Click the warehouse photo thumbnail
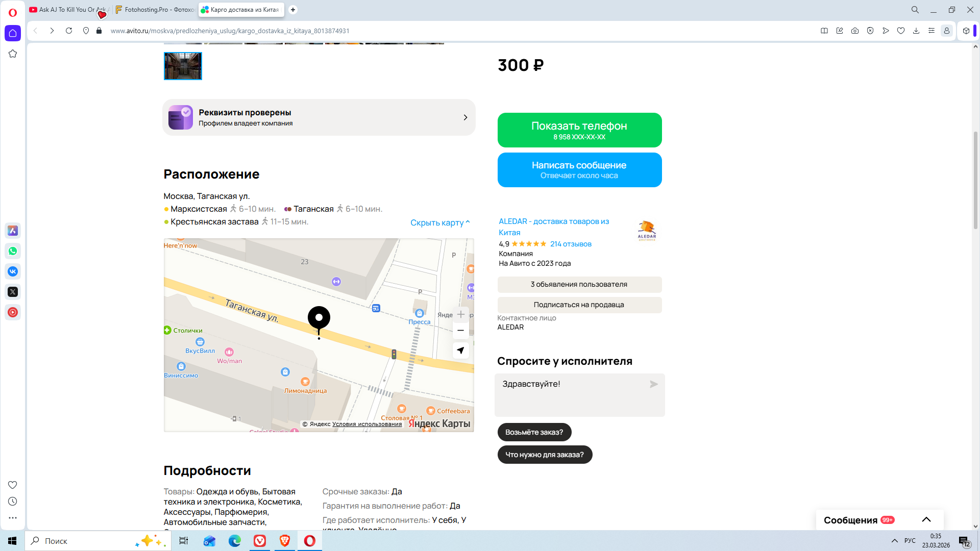The image size is (980, 551). 183,66
